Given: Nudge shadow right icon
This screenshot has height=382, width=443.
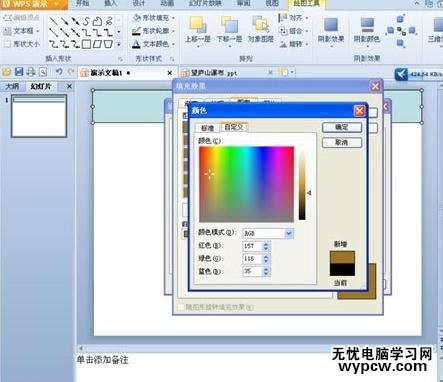Looking at the screenshot, I should pos(412,31).
